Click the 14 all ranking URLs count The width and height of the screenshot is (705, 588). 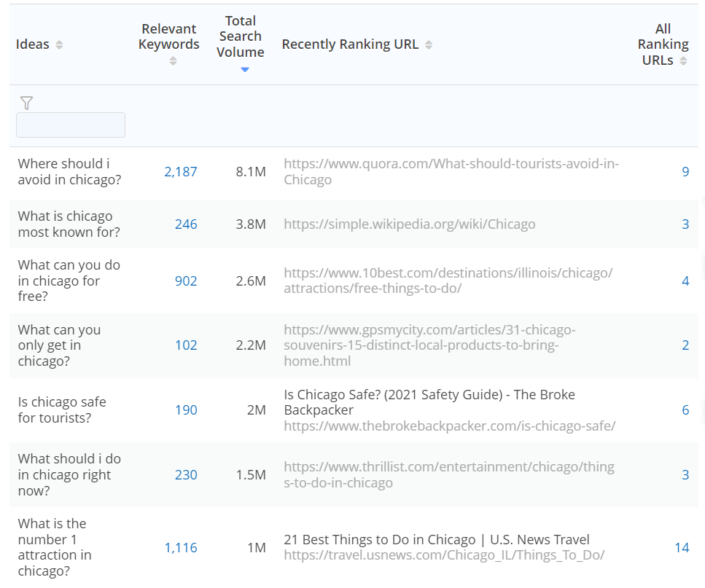682,548
